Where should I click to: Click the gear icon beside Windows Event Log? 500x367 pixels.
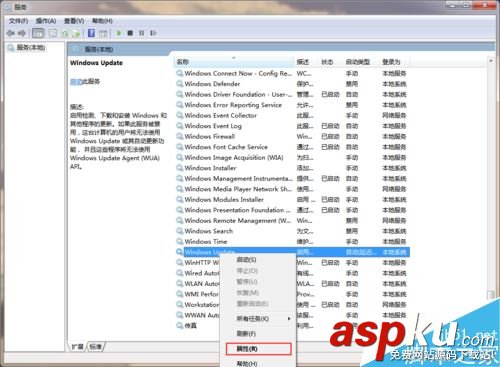180,126
